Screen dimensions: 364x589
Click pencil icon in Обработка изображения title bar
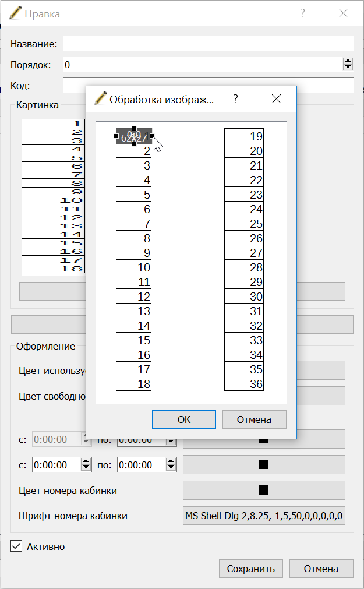coord(100,98)
